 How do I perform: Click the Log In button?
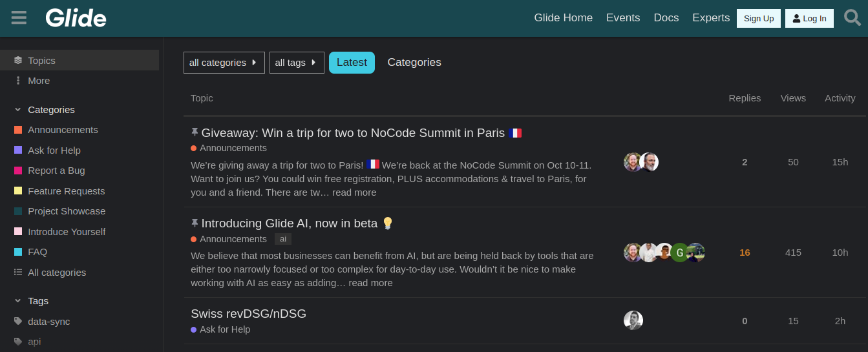pos(809,18)
